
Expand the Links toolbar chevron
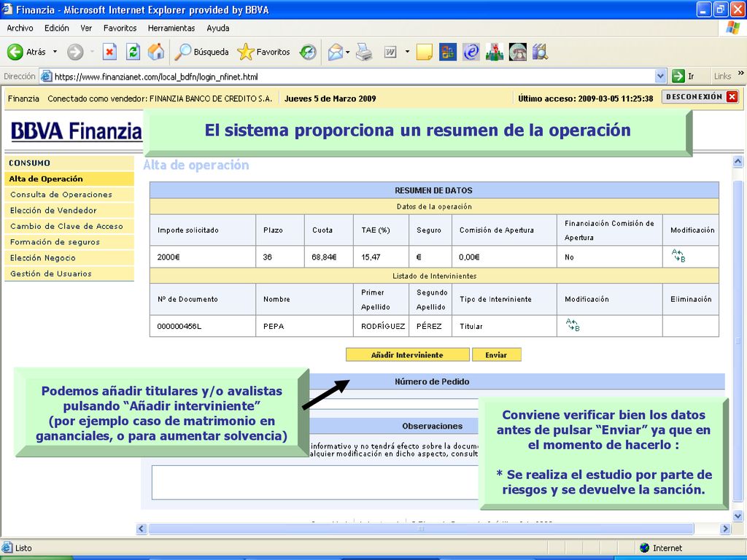click(x=741, y=74)
